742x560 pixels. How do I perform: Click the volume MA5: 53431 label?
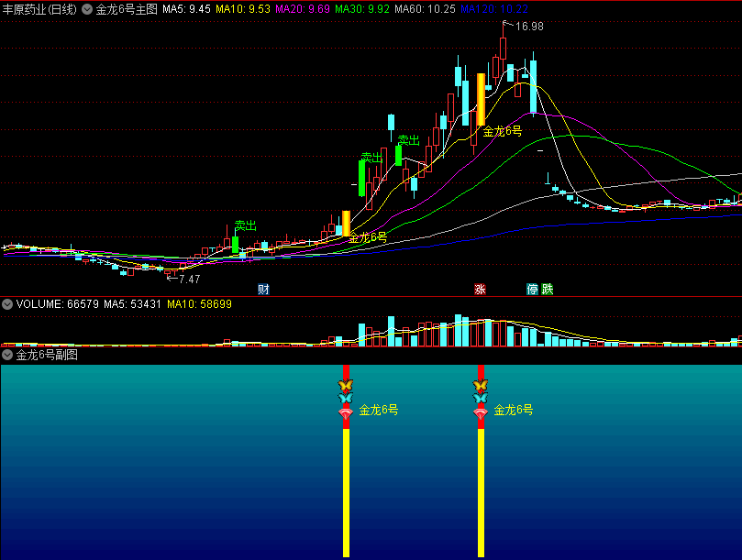pos(132,304)
